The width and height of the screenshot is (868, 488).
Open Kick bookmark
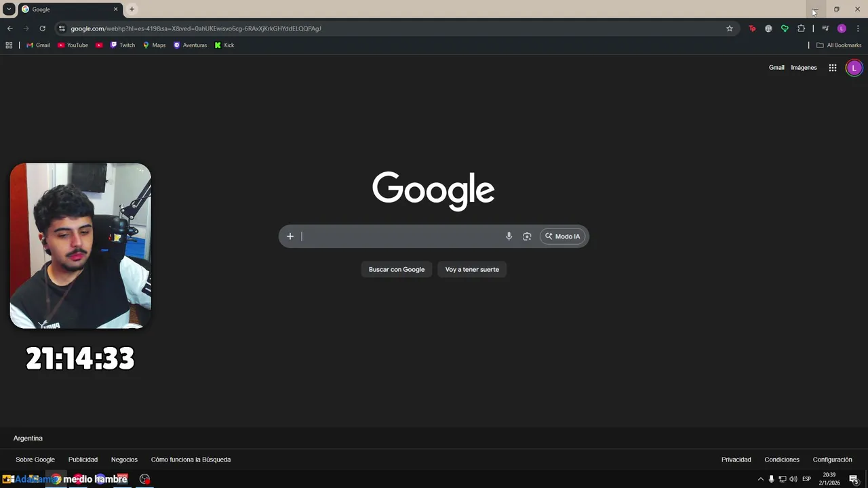point(224,45)
